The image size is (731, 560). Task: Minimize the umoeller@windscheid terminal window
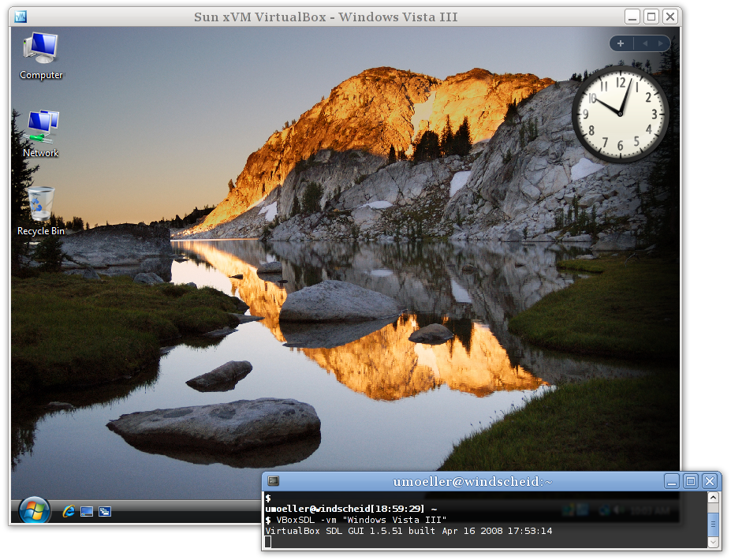672,481
